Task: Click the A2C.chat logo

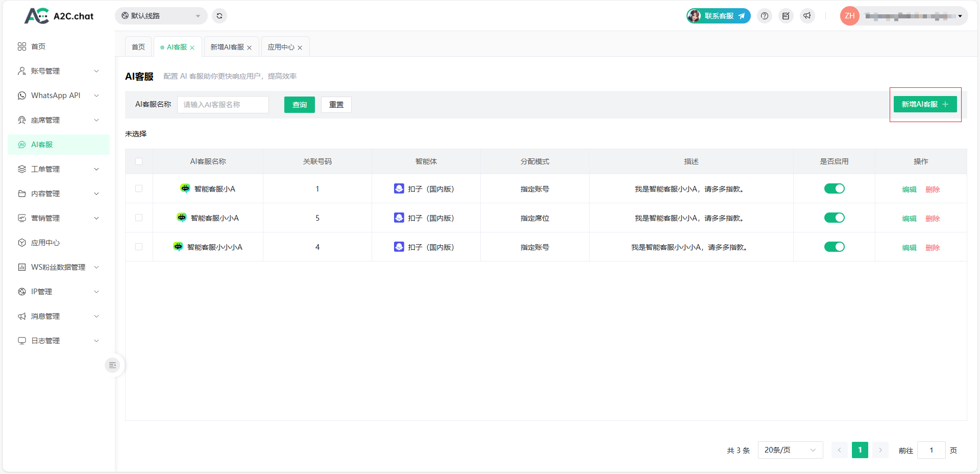Action: pyautogui.click(x=59, y=16)
